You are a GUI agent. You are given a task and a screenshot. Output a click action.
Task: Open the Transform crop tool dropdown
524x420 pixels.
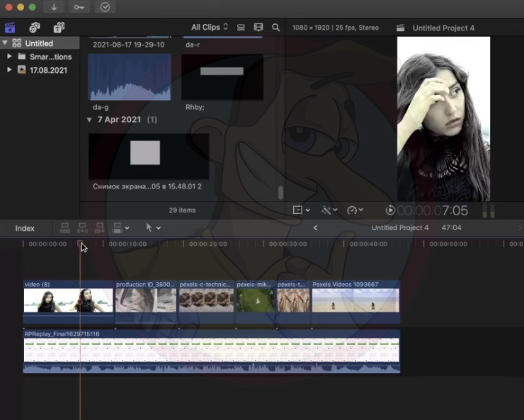(x=302, y=210)
